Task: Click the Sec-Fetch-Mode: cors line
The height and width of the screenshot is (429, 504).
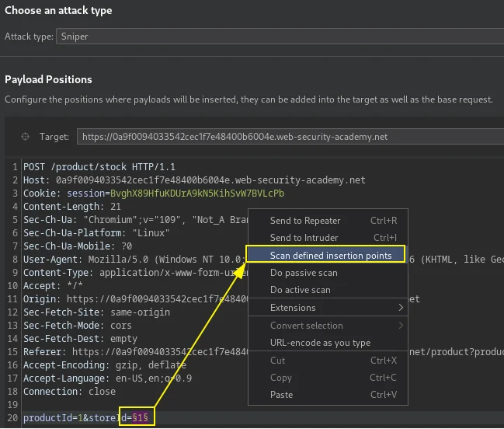Action: [x=78, y=325]
